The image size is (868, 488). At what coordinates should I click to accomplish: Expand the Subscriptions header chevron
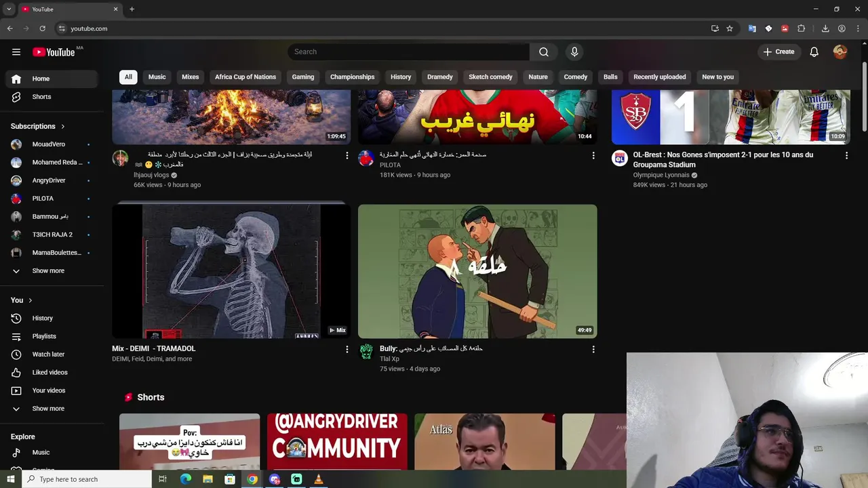pyautogui.click(x=63, y=127)
